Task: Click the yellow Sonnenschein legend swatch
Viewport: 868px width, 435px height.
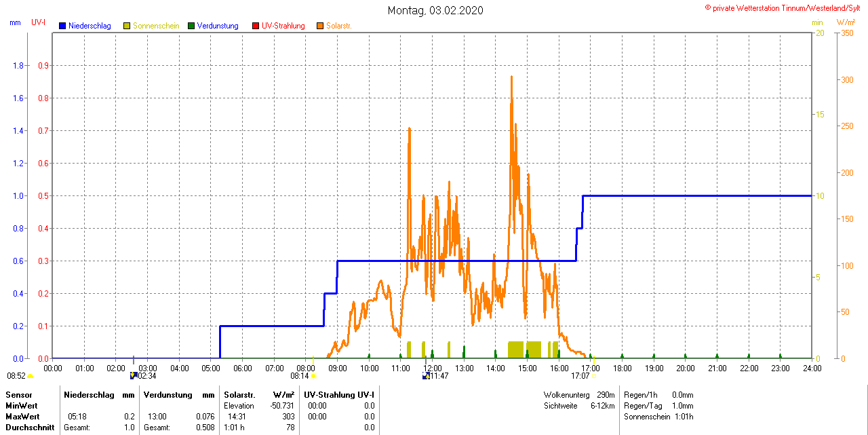Action: (127, 26)
